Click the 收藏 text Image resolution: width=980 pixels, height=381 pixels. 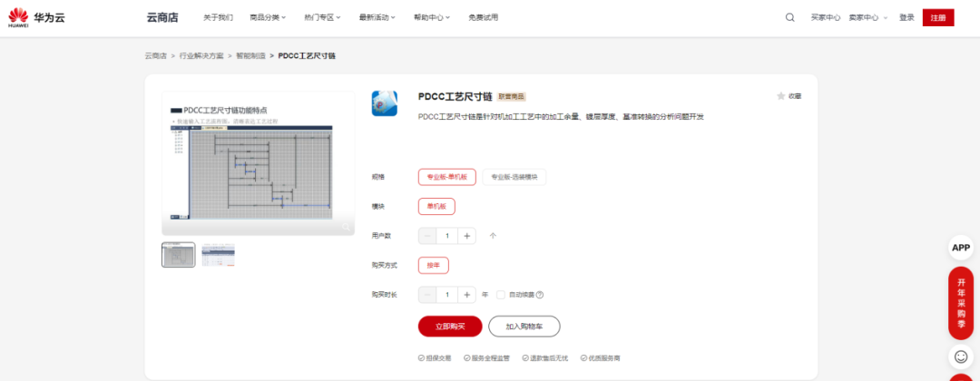point(795,96)
